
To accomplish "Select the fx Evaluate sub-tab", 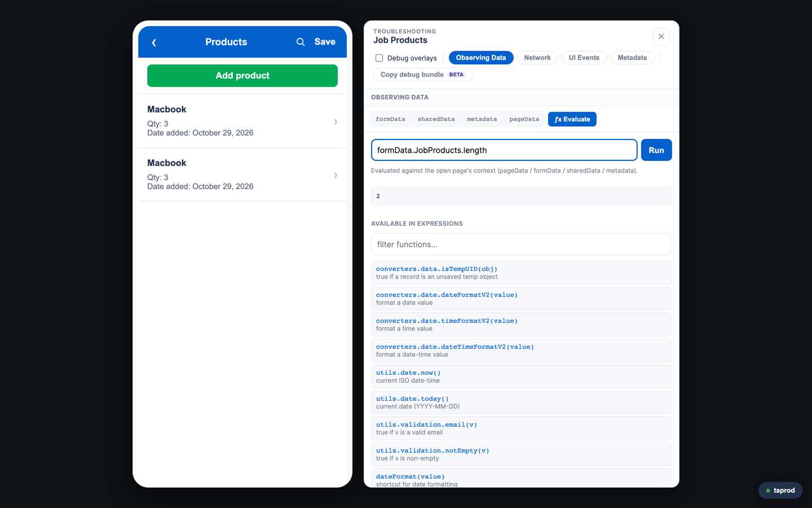I will tap(572, 119).
